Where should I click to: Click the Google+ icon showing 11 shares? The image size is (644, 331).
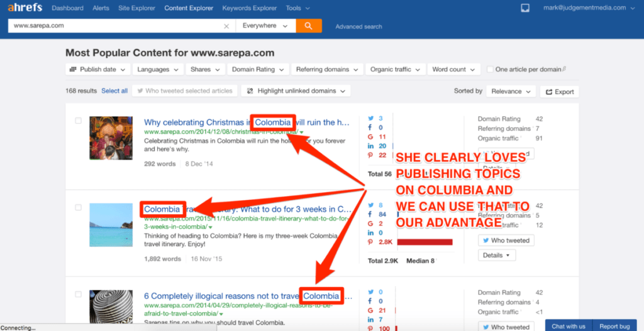(x=370, y=136)
